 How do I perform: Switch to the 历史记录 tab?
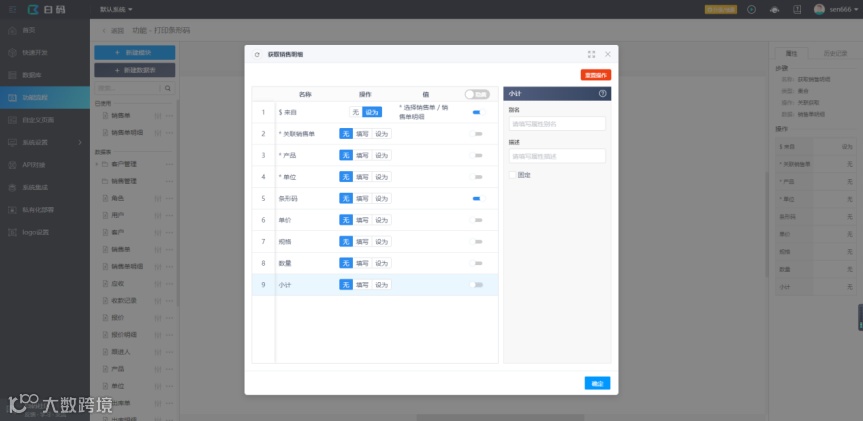coord(835,53)
